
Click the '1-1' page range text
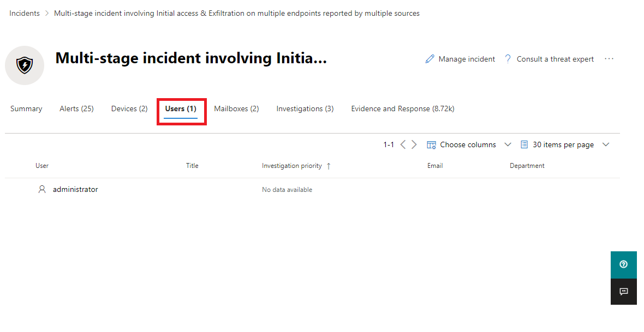(x=389, y=144)
